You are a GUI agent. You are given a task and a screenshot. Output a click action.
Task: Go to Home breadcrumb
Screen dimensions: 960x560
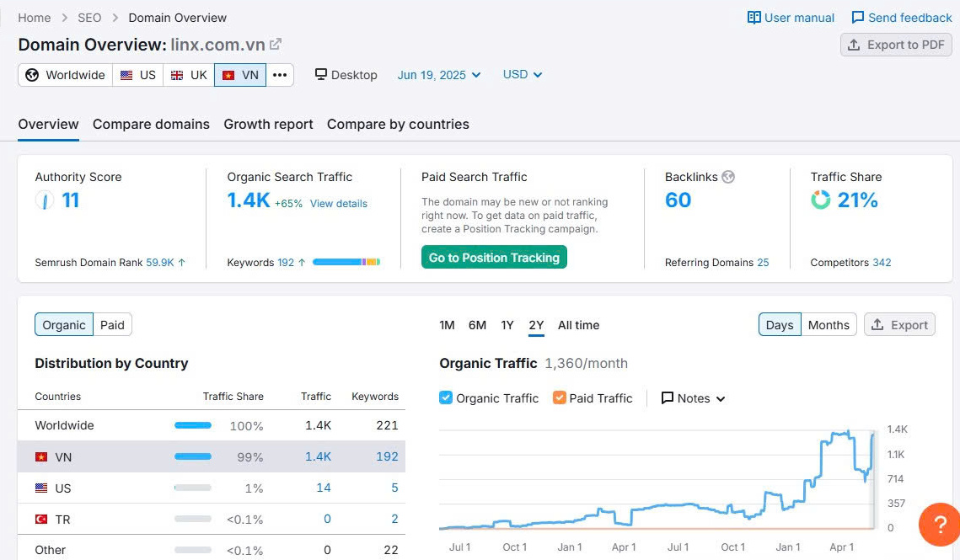coord(35,18)
